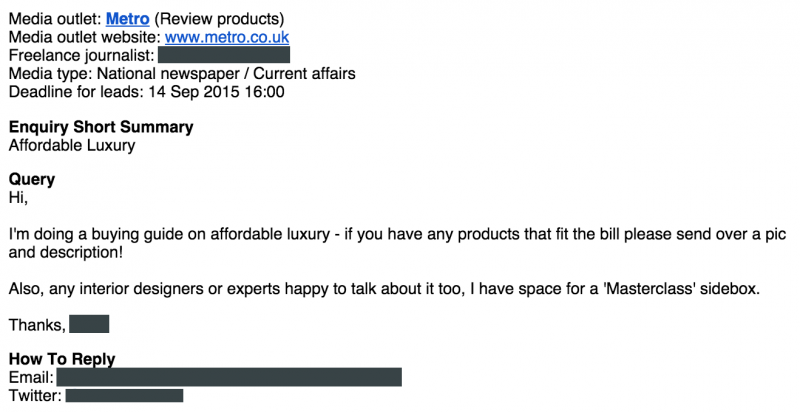Click the redacted freelance journalist name
800x412 pixels.
[x=224, y=55]
